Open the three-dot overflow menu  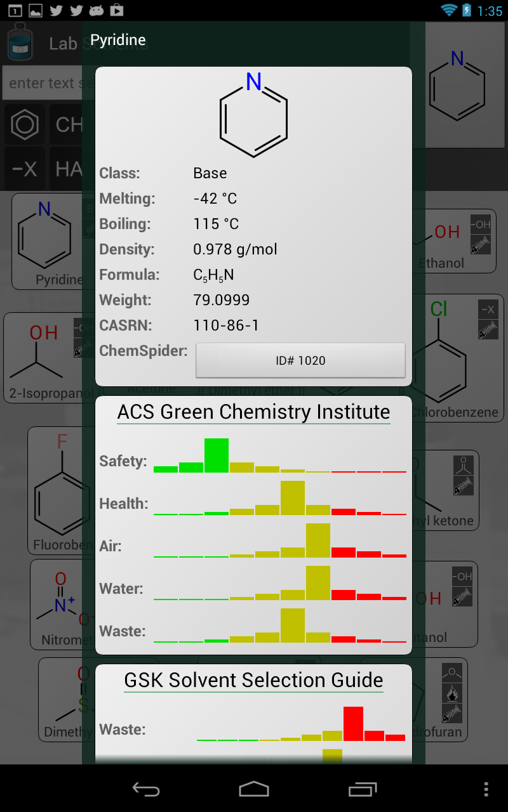[x=486, y=789]
